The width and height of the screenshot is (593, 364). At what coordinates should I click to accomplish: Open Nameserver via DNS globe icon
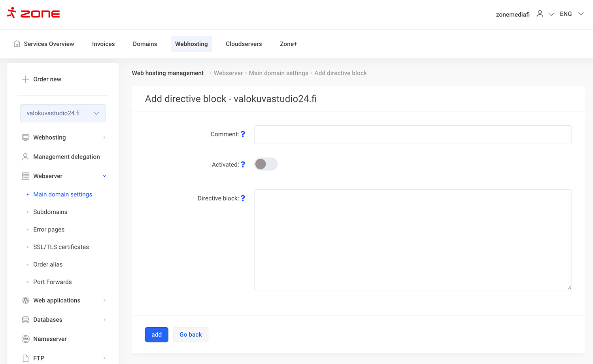click(26, 339)
